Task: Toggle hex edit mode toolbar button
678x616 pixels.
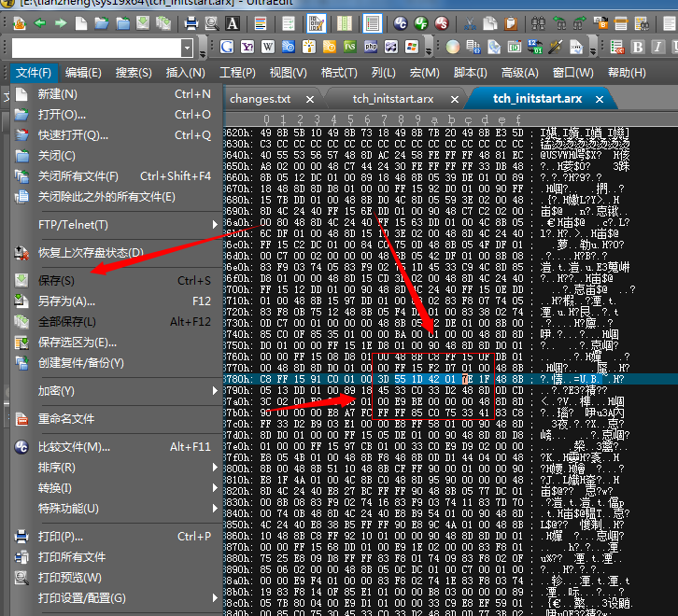Action: pyautogui.click(x=316, y=23)
